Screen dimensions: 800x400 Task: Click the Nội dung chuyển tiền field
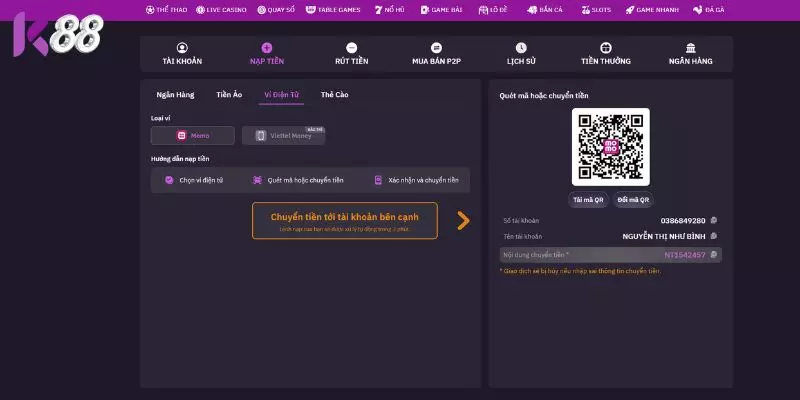pos(611,255)
